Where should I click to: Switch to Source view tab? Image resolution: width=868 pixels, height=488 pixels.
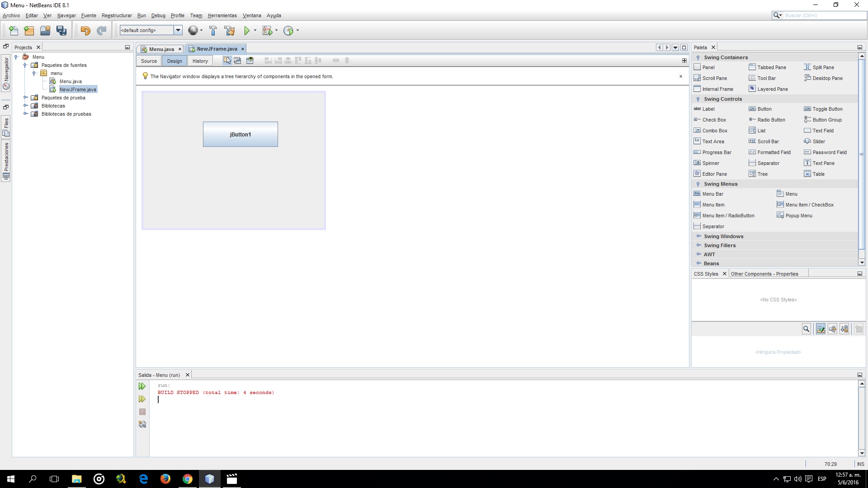point(148,60)
